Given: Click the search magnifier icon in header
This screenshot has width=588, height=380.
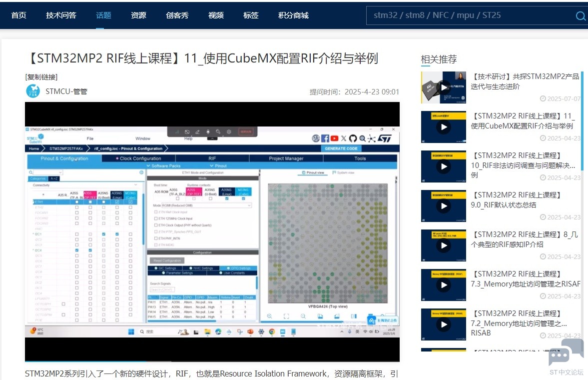Looking at the screenshot, I should pyautogui.click(x=580, y=16).
